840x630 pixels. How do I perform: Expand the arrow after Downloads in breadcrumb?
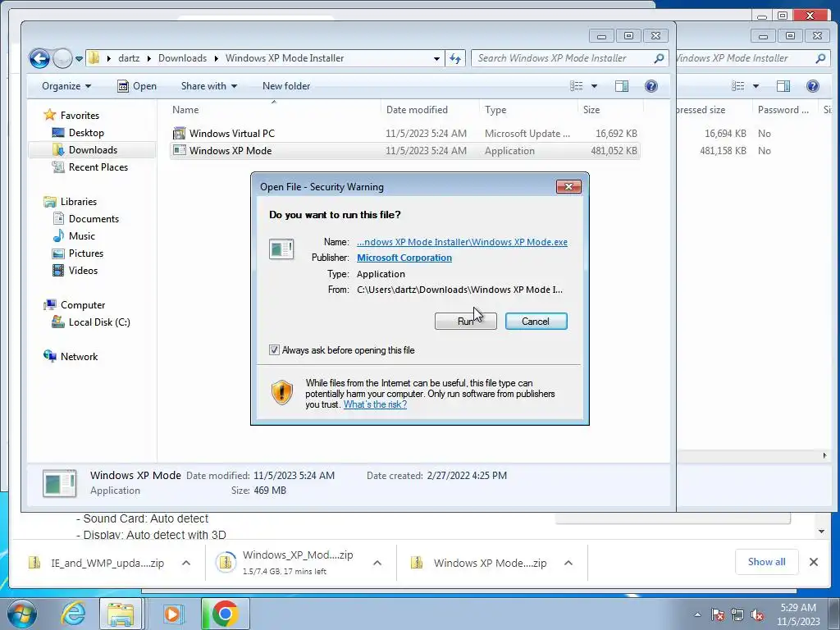coord(217,58)
